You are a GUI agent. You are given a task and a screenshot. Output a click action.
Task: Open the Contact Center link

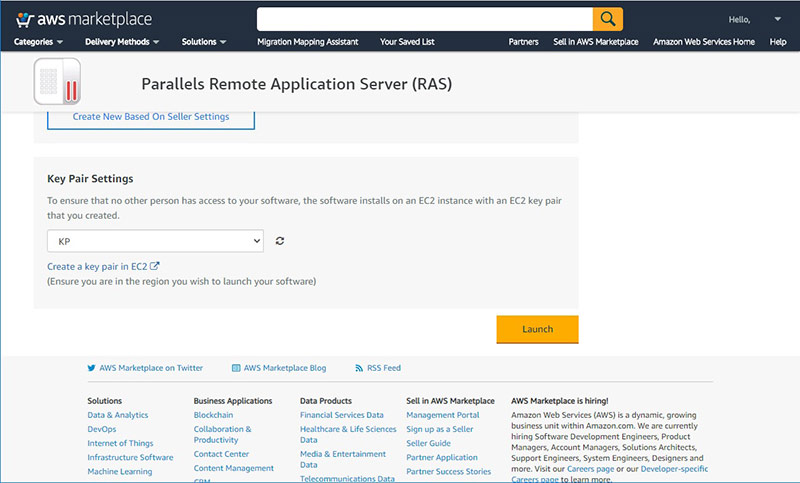point(221,454)
